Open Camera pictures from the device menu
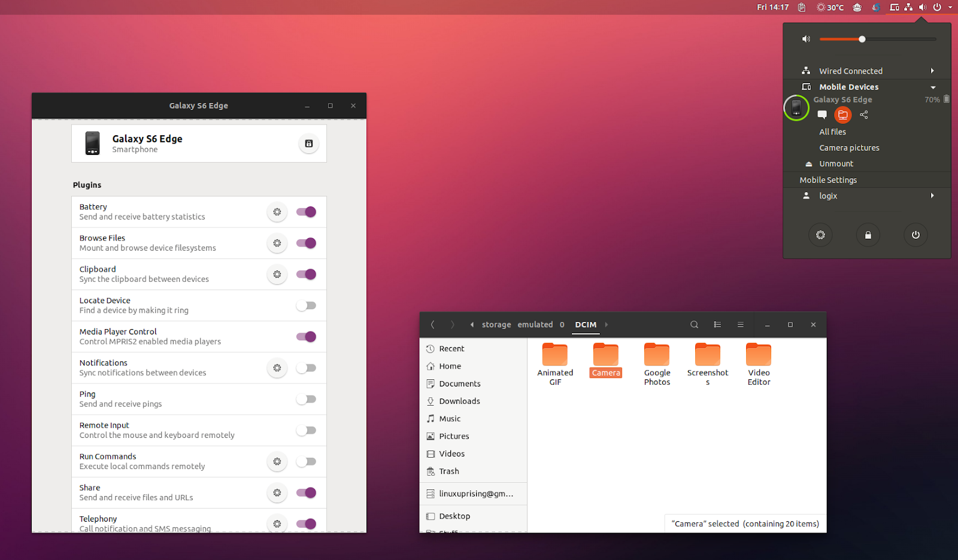 [x=849, y=147]
